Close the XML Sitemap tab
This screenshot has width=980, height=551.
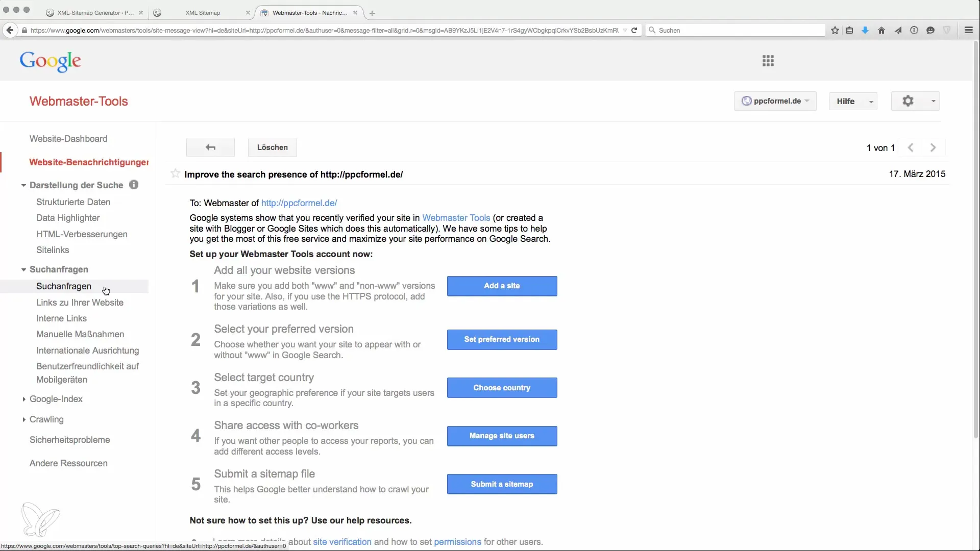click(x=248, y=13)
